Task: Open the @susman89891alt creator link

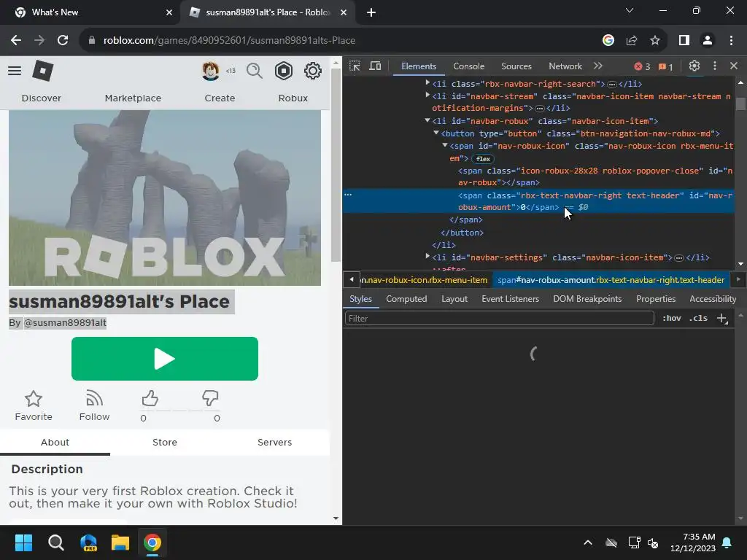Action: pos(65,323)
